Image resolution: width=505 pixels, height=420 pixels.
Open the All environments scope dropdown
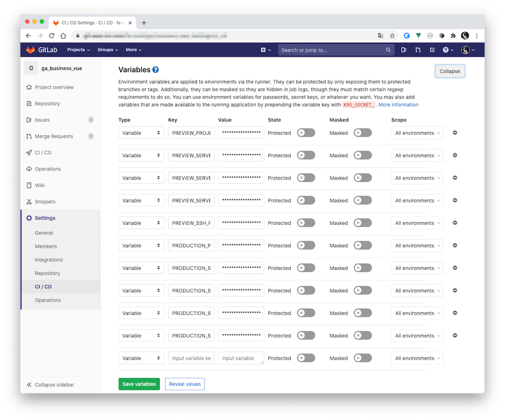pos(417,133)
